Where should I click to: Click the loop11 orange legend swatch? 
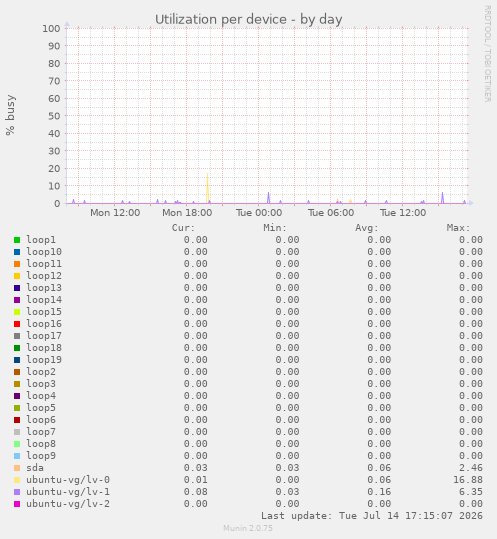17,264
